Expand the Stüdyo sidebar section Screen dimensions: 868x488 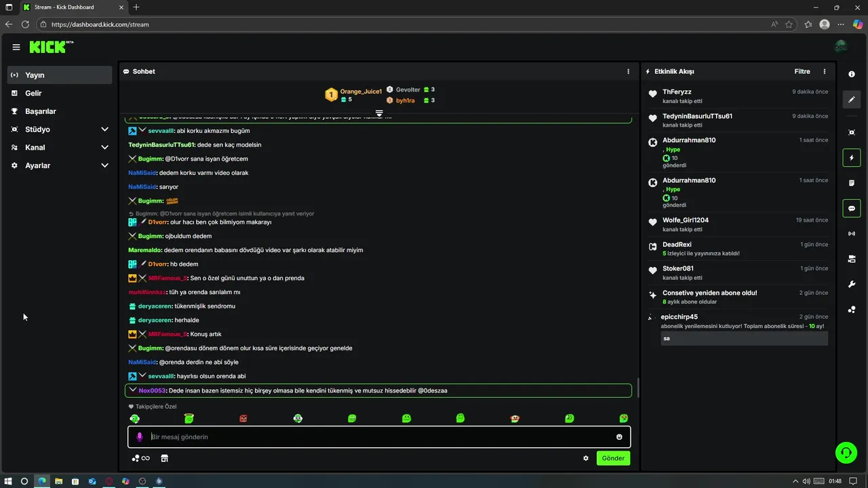coord(60,129)
